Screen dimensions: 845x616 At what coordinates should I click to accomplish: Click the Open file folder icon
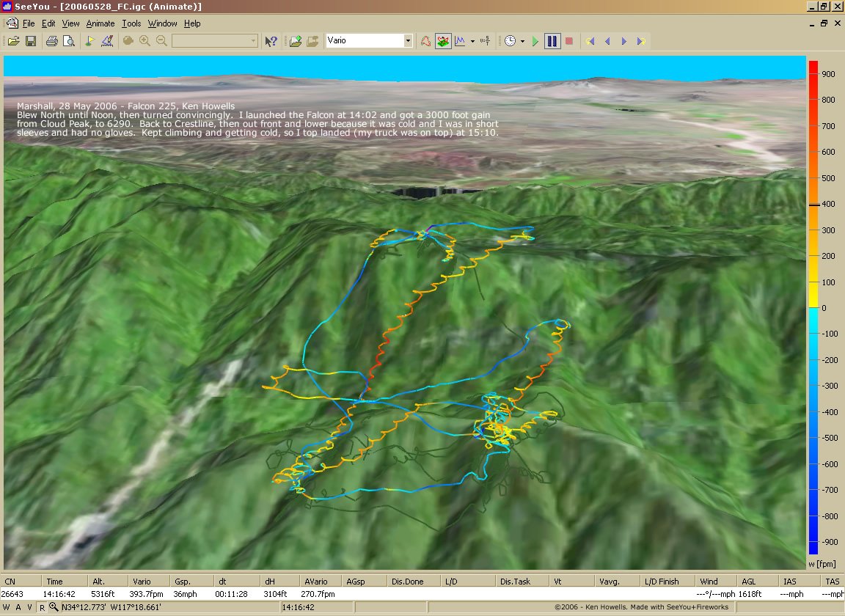[x=13, y=41]
